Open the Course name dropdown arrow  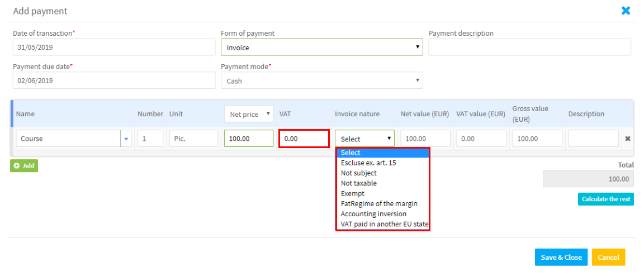126,139
